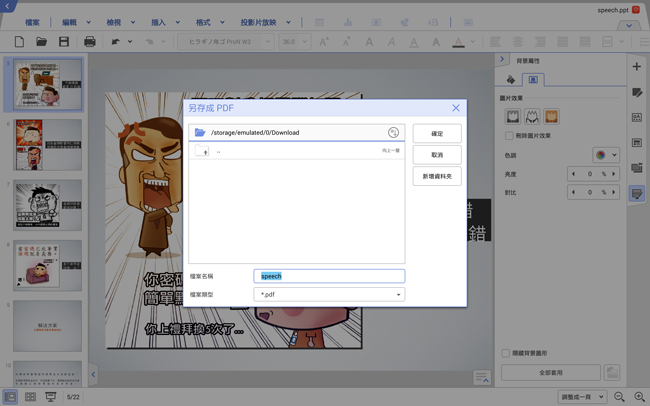Click the Align center icon
This screenshot has width=650, height=406.
coord(518,41)
